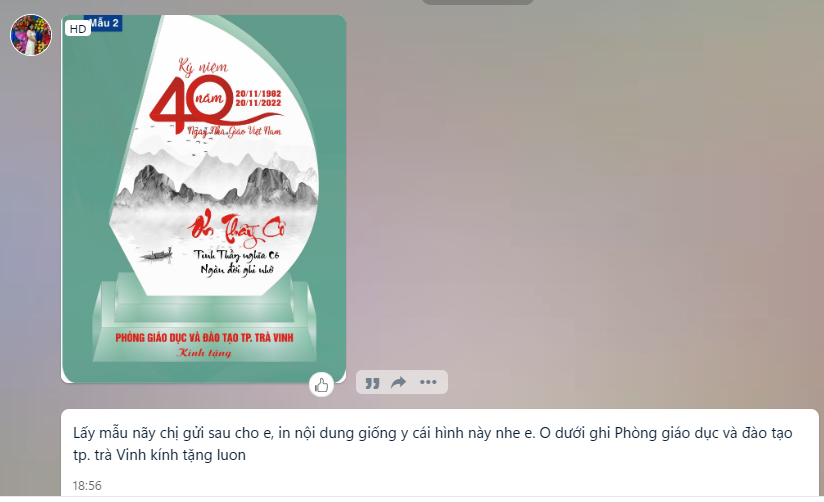Click the "Kỷ niệm" script heading in the image
The image size is (824, 502).
(x=203, y=67)
